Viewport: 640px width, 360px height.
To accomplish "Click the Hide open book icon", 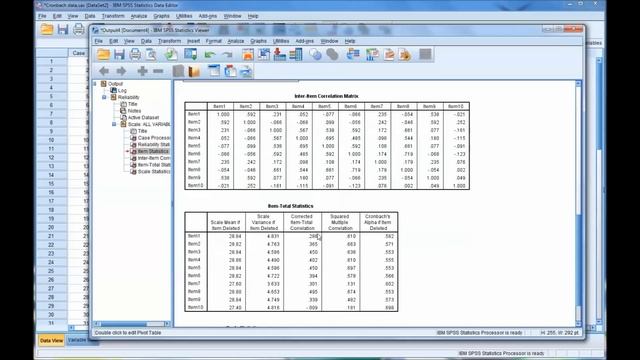I will (x=194, y=71).
